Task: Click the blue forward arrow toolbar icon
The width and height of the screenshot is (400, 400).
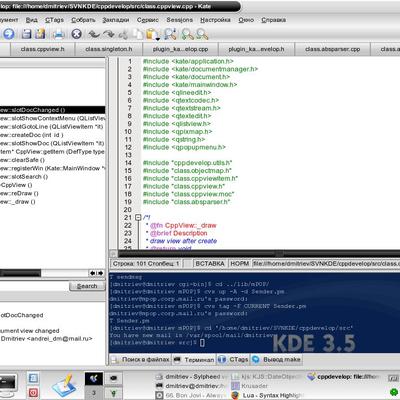Action: pos(9,34)
